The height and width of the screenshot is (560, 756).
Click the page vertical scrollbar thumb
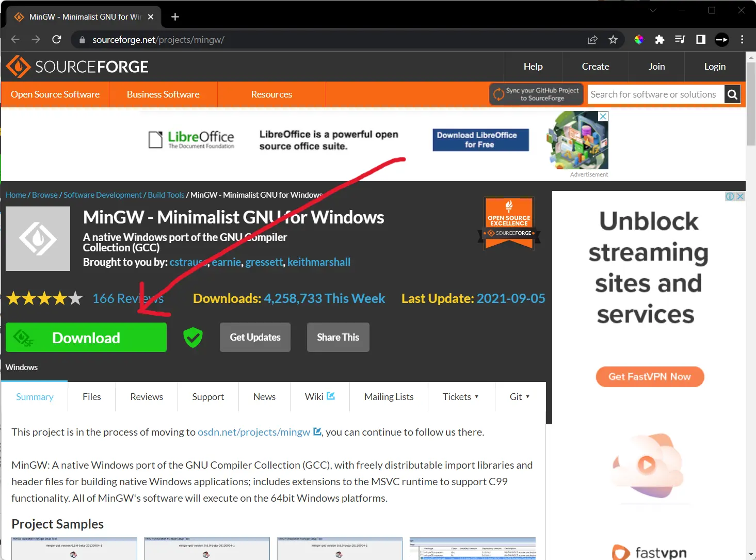pos(751,103)
